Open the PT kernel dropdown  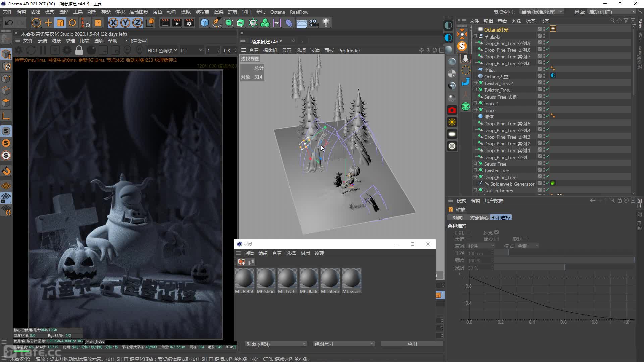tap(192, 50)
